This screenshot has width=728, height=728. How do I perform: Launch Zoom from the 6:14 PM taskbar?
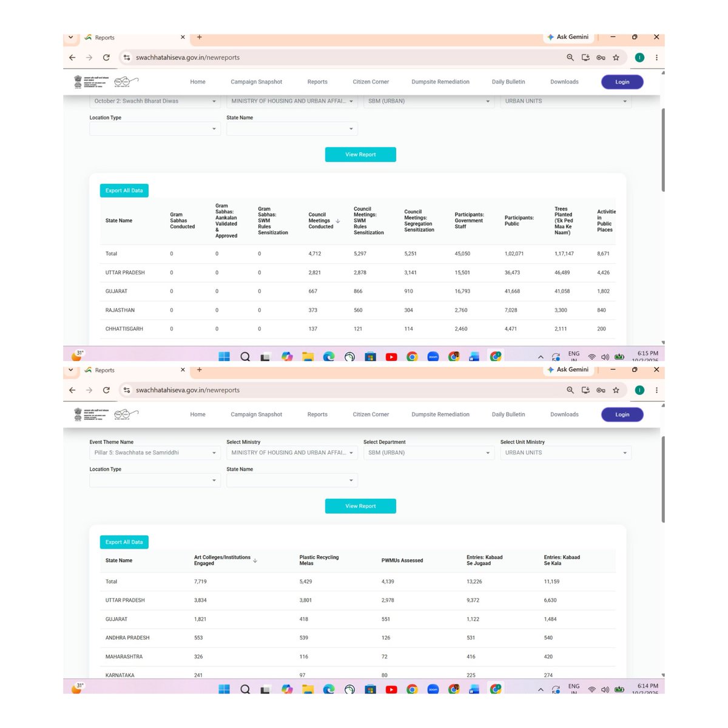point(433,689)
